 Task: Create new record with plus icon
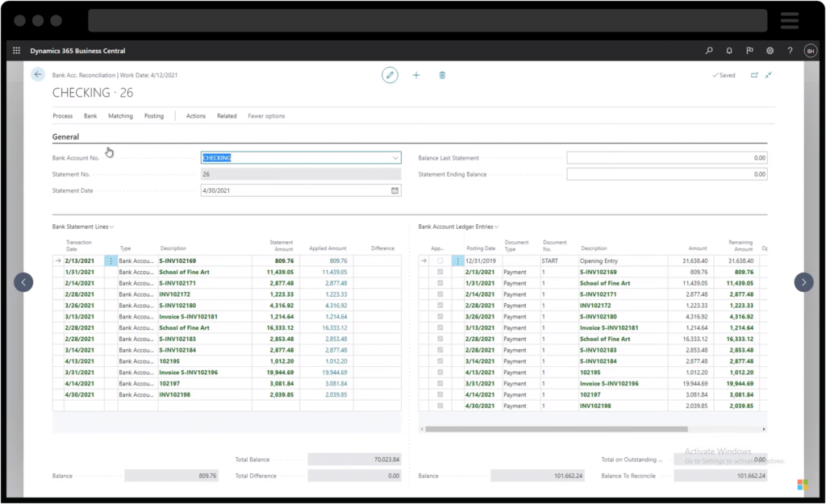[416, 75]
